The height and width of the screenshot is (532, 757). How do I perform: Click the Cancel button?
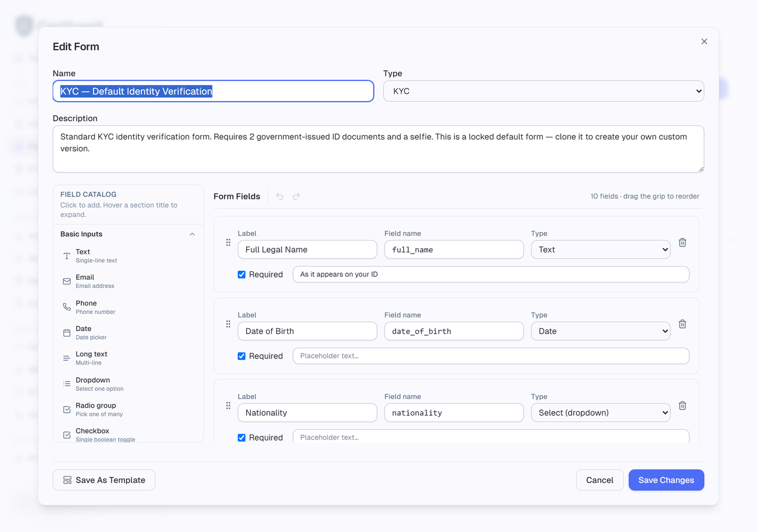click(600, 480)
